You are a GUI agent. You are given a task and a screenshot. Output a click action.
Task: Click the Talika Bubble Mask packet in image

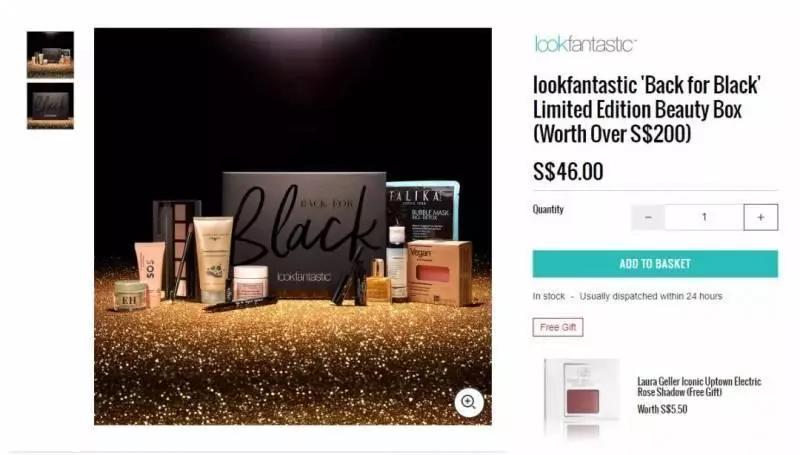[x=423, y=209]
